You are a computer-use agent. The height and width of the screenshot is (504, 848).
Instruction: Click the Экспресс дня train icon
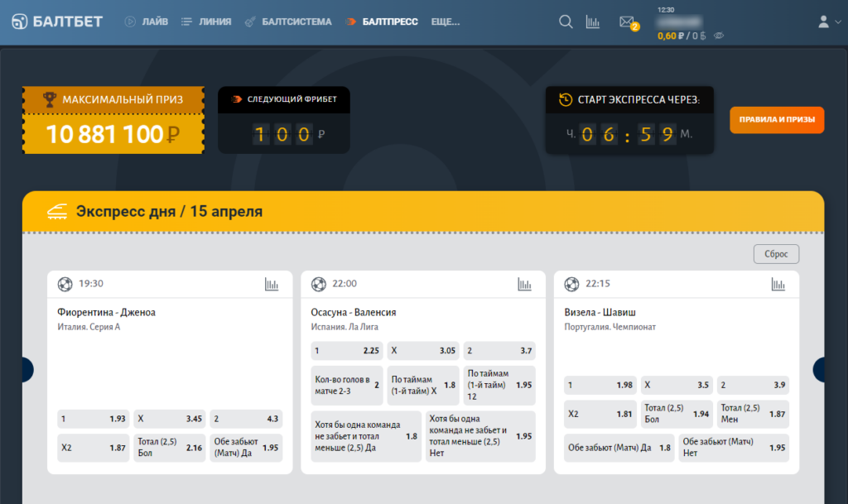[x=57, y=212]
